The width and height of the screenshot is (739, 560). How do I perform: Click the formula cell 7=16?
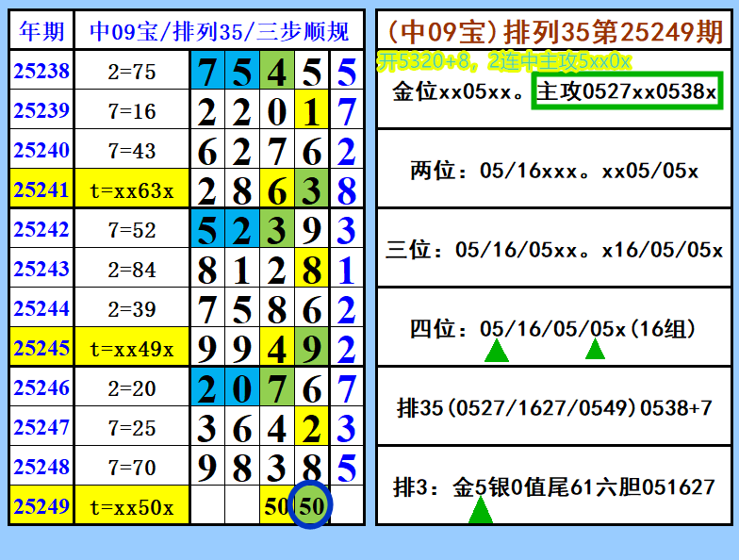[x=132, y=110]
